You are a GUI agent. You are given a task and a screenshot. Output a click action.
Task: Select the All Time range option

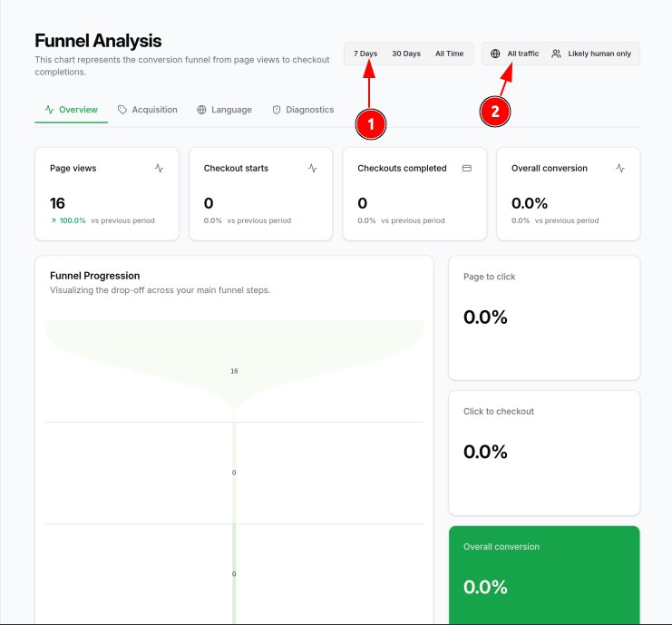[x=449, y=54]
